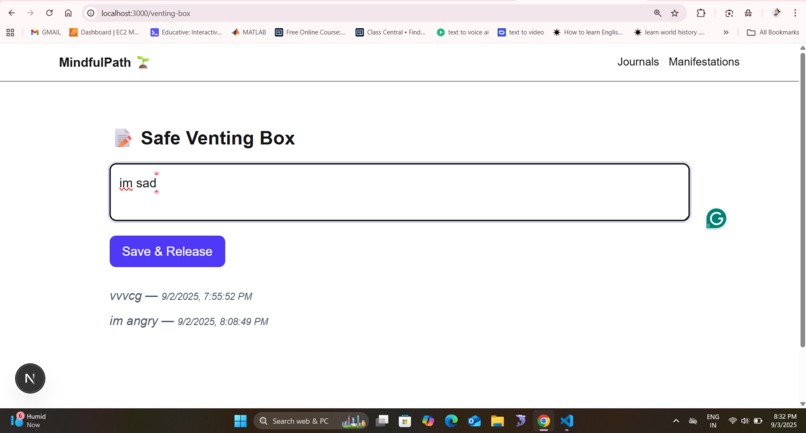
Task: Expand hidden bookmarks with the chevron
Action: (x=726, y=32)
